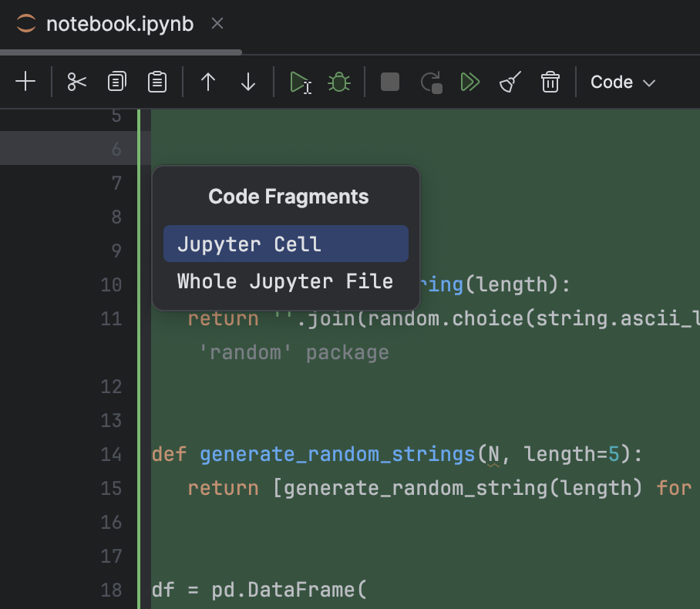This screenshot has height=609, width=700.
Task: Select Whole Jupyter File in Code Fragments popup
Action: pyautogui.click(x=285, y=281)
